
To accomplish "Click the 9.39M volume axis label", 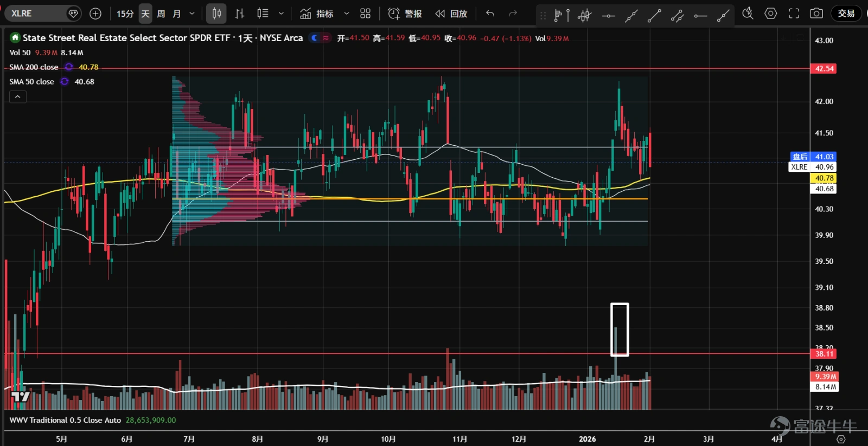I will coord(825,377).
